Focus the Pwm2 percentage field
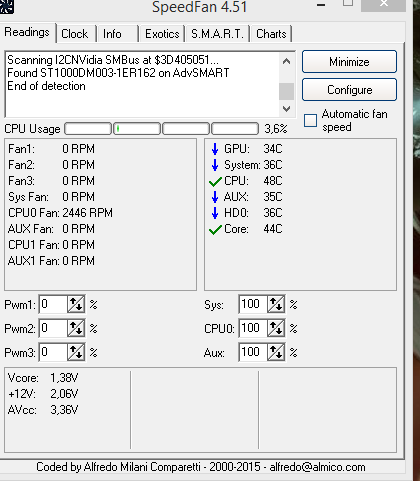This screenshot has width=420, height=481. [x=53, y=328]
